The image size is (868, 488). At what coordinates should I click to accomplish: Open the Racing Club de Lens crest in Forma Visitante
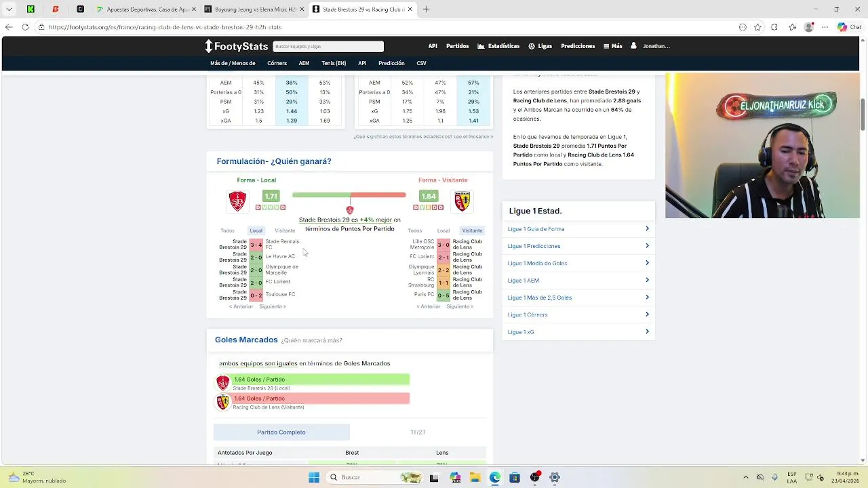click(x=462, y=201)
